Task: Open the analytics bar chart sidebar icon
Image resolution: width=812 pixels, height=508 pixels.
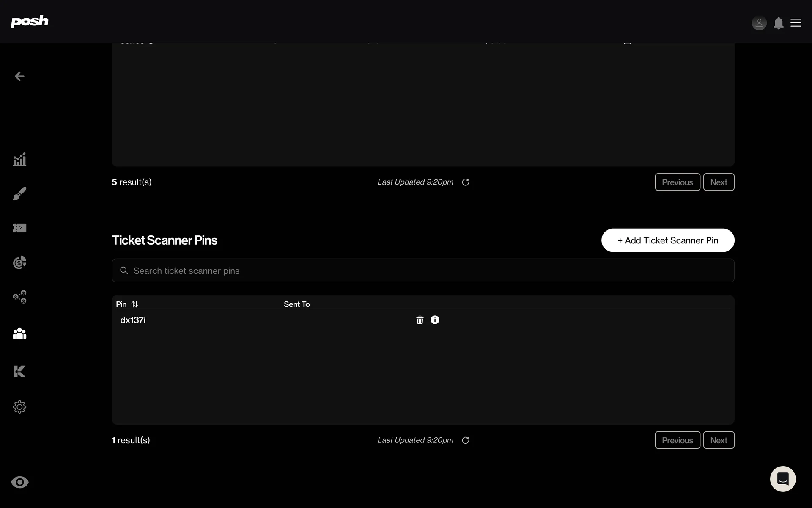Action: (x=19, y=159)
